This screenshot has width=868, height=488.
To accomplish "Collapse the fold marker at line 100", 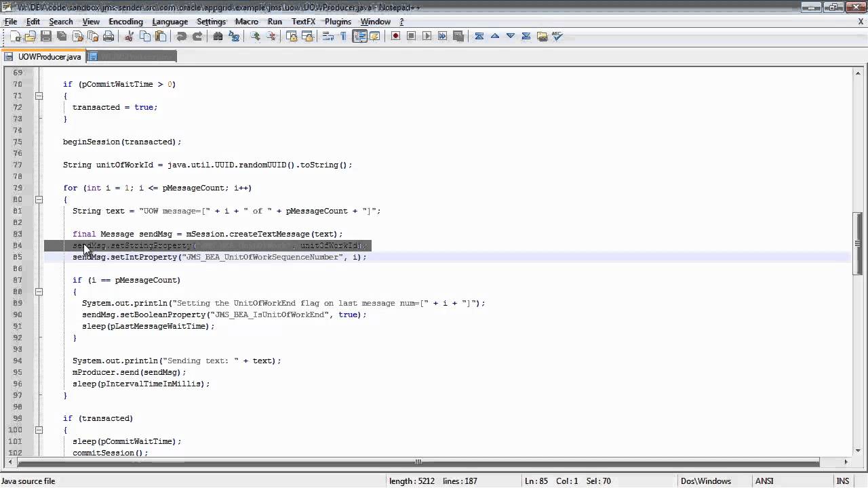I will tap(39, 430).
